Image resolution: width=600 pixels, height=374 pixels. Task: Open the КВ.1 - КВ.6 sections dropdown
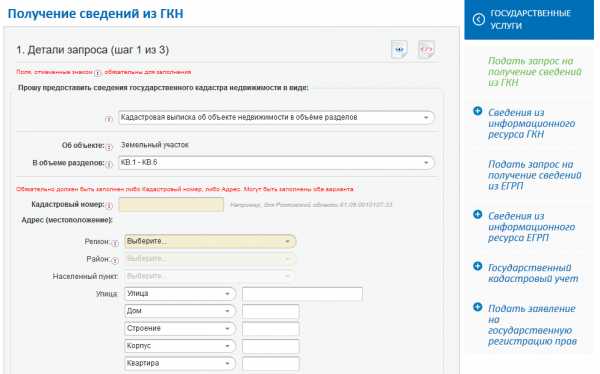click(276, 163)
